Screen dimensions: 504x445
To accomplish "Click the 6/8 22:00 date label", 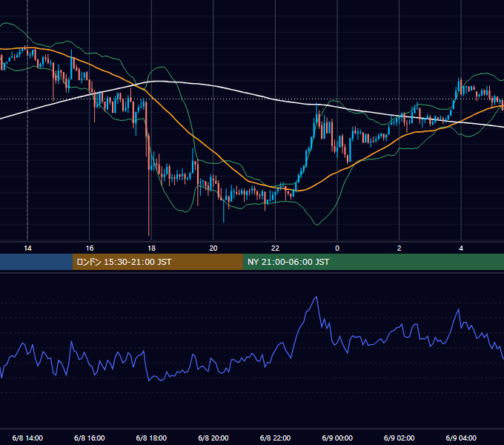I will 275,438.
